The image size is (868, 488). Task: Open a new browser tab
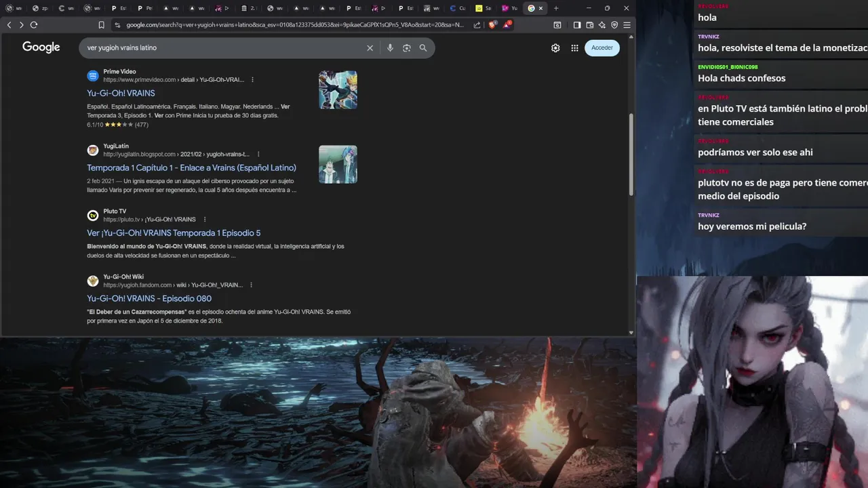pyautogui.click(x=556, y=8)
